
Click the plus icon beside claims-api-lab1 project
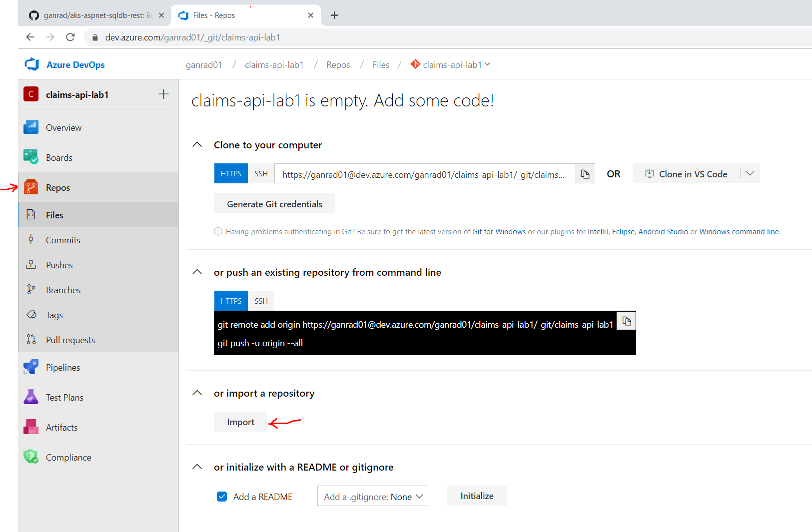[163, 94]
